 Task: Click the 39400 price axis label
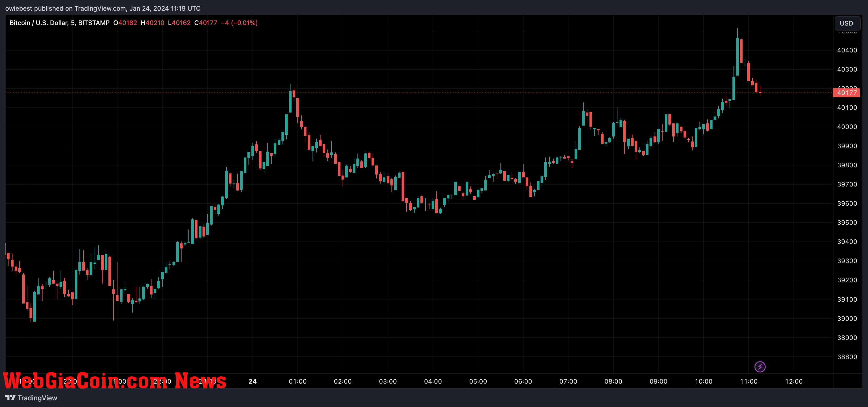tap(847, 242)
